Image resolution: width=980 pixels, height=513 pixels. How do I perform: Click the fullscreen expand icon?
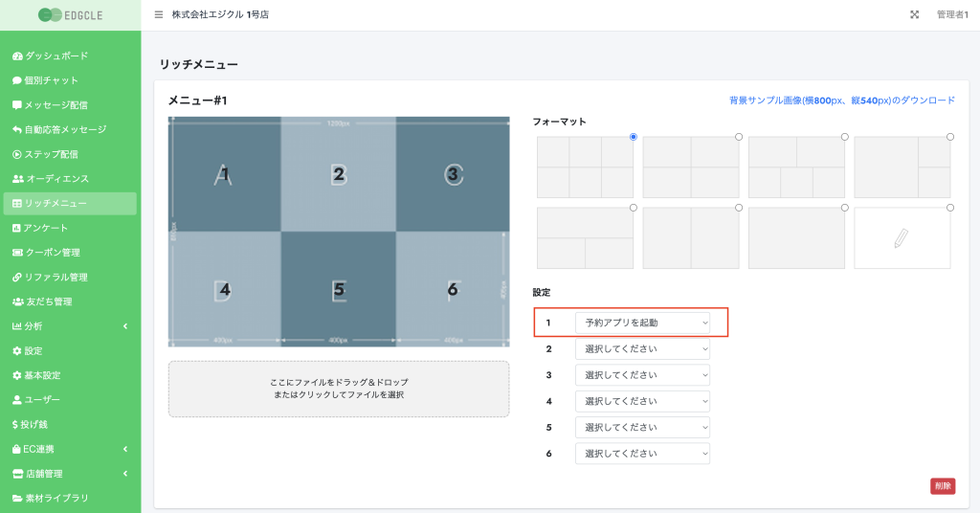coord(914,14)
